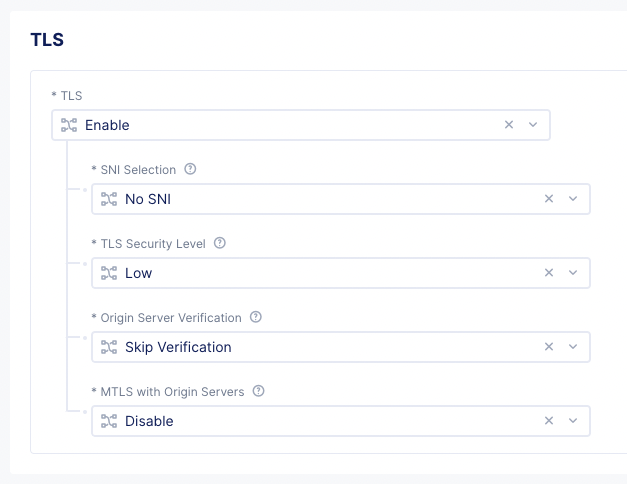Click the choice icon beside No SNI
This screenshot has height=484, width=627.
[109, 199]
